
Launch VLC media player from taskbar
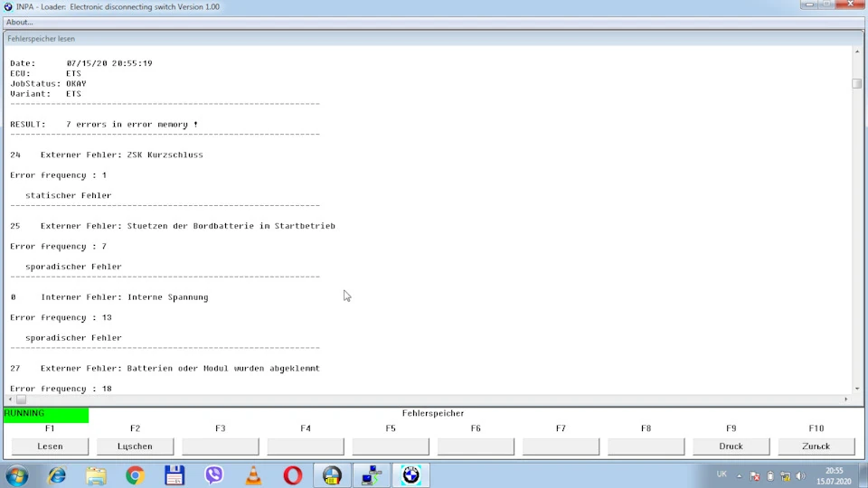click(x=253, y=476)
